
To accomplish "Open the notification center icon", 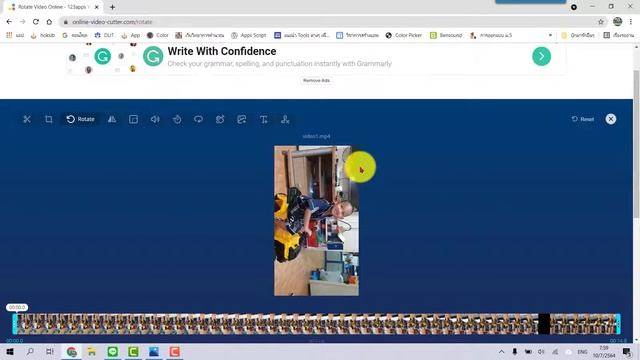I will point(627,351).
